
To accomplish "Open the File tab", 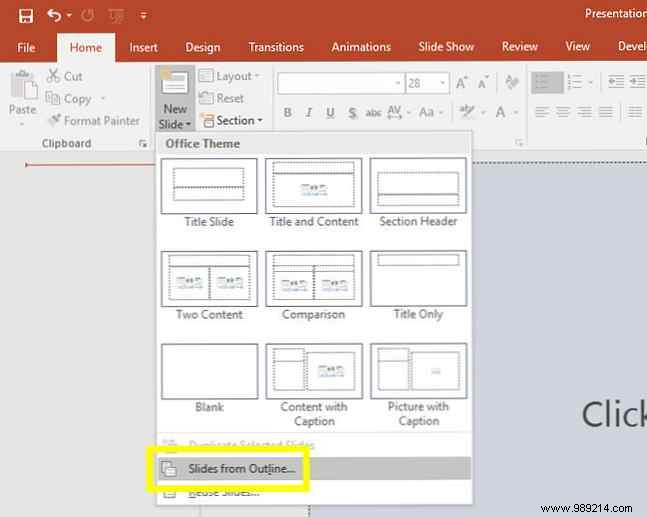I will [26, 48].
